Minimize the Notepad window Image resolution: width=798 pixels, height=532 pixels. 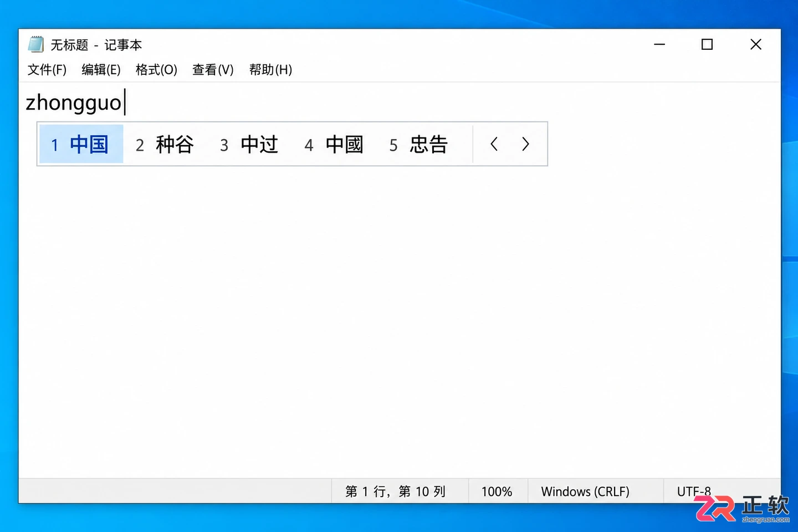659,44
